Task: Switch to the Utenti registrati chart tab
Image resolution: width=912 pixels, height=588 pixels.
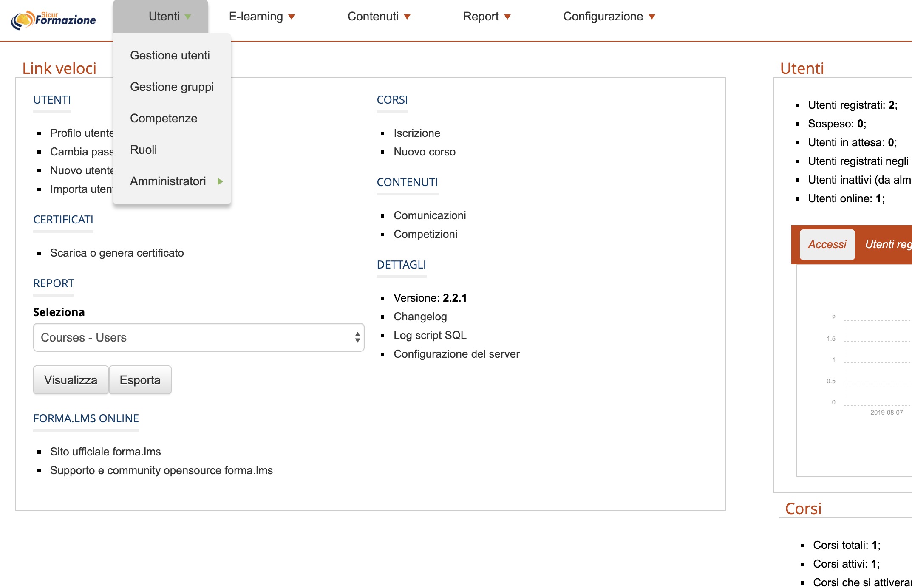Action: coord(887,245)
